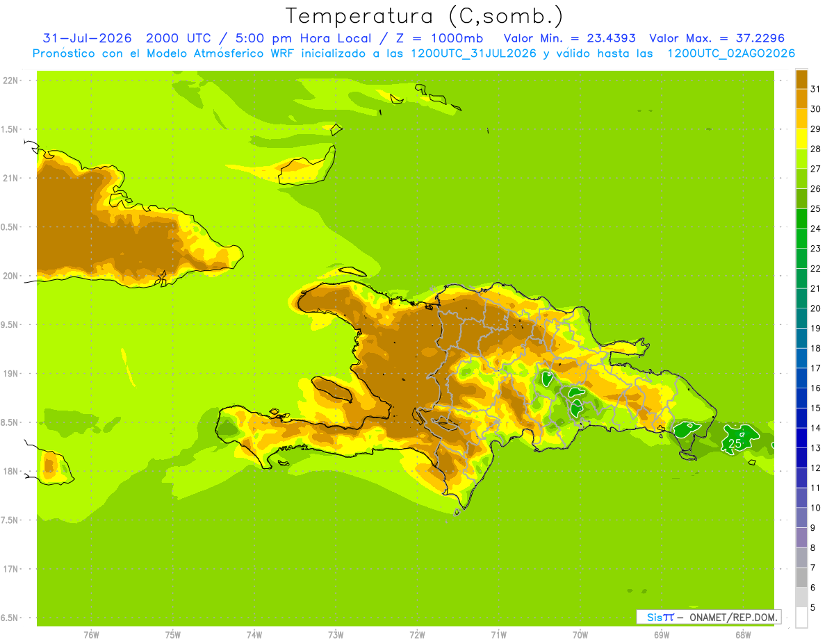The width and height of the screenshot is (834, 644).
Task: Click the "76W" longitude label
Action: (91, 634)
